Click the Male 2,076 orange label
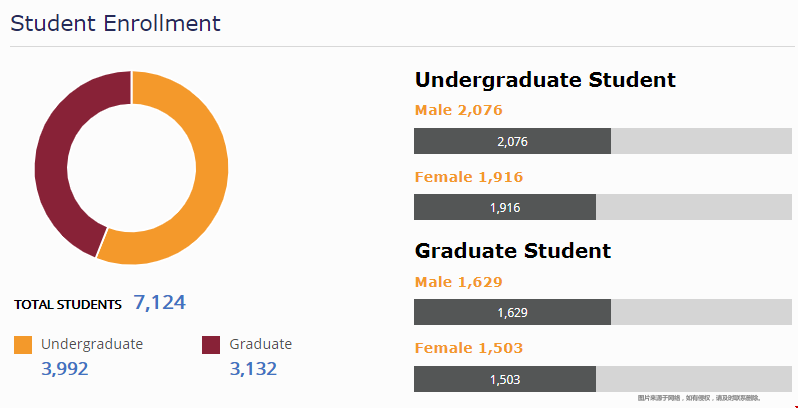The width and height of the screenshot is (798, 408). pyautogui.click(x=459, y=110)
